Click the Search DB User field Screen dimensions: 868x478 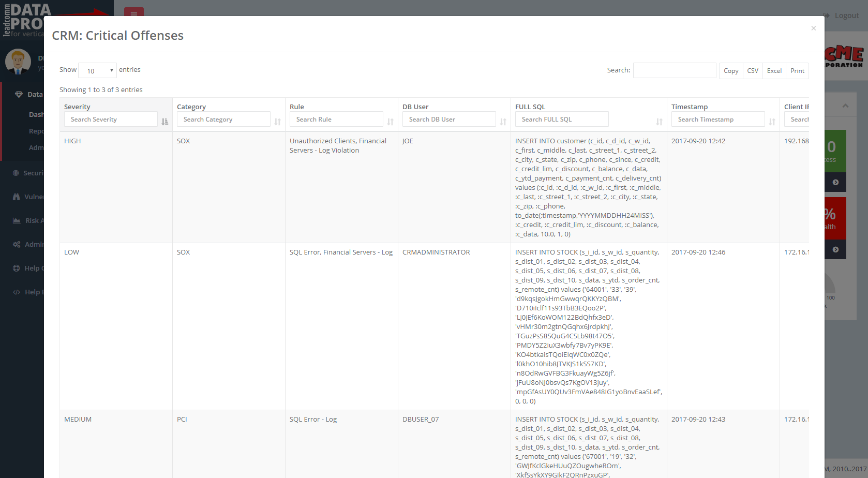449,119
